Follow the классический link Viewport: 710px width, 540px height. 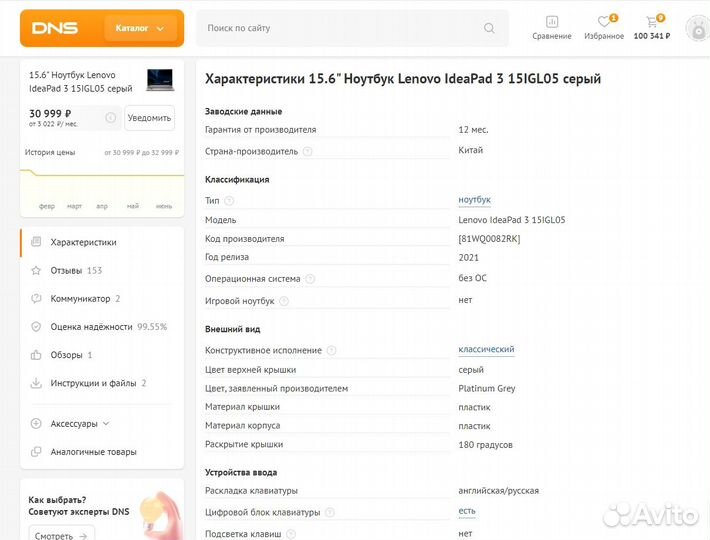486,349
